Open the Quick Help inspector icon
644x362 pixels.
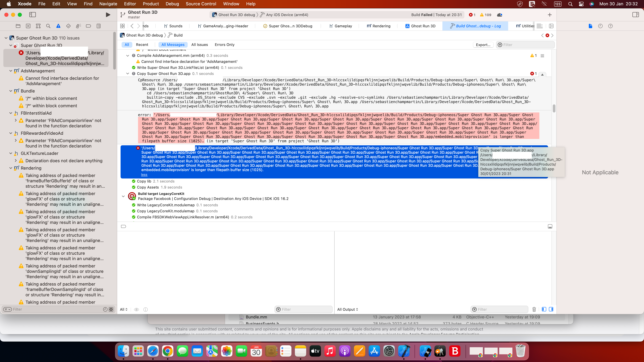click(x=610, y=26)
